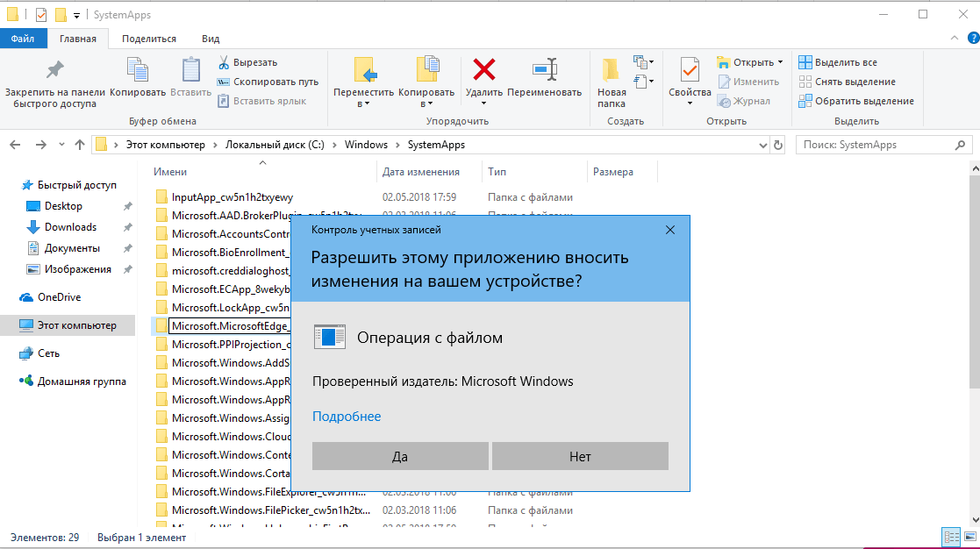
Task: Open Изображения in navigation pane
Action: [77, 269]
